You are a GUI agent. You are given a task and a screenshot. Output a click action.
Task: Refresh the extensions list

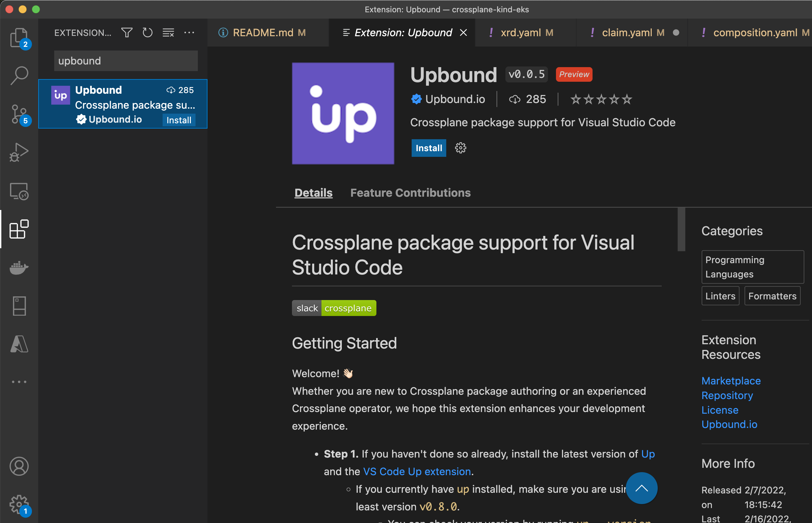pos(147,33)
